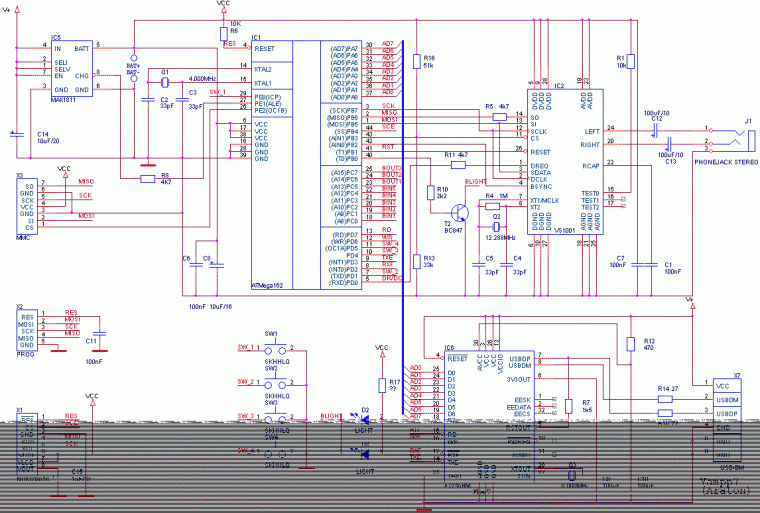Click the 'XTAL2' pin label
The image size is (760, 513).
(263, 69)
